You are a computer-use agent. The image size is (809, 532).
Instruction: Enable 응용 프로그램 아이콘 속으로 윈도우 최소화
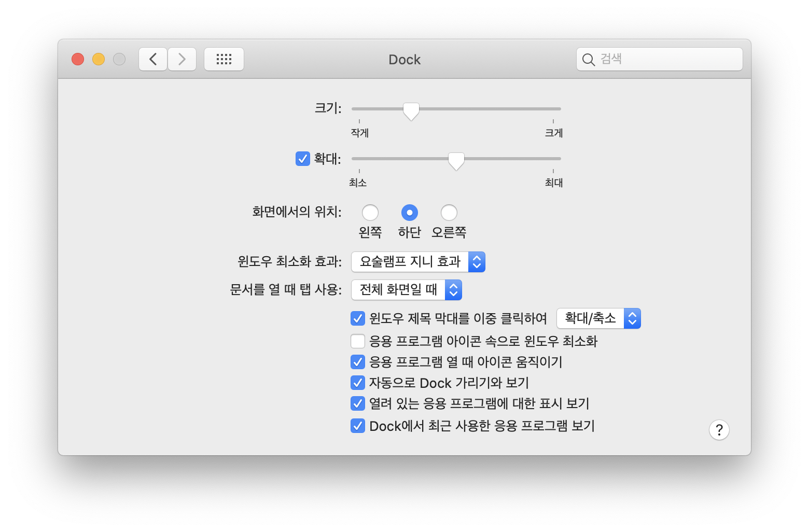[x=358, y=341]
